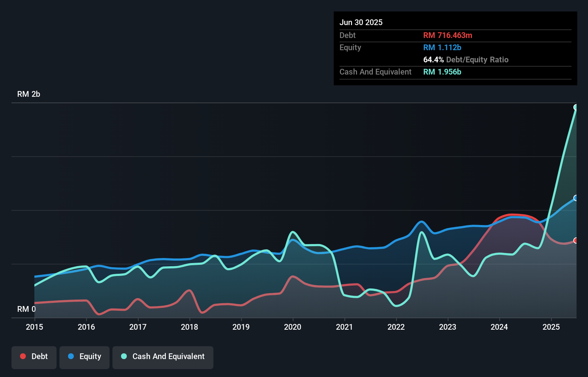Viewport: 588px width, 377px height.
Task: Click the Cash And Equivalent tooltip label
Action: [x=375, y=72]
